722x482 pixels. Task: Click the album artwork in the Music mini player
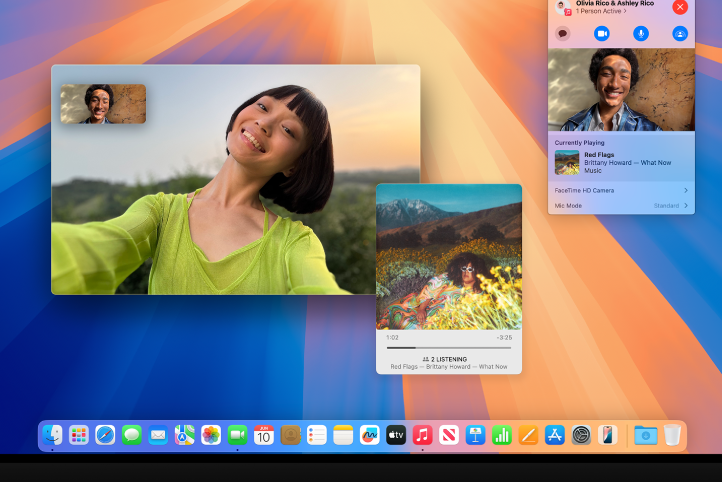[x=449, y=257]
